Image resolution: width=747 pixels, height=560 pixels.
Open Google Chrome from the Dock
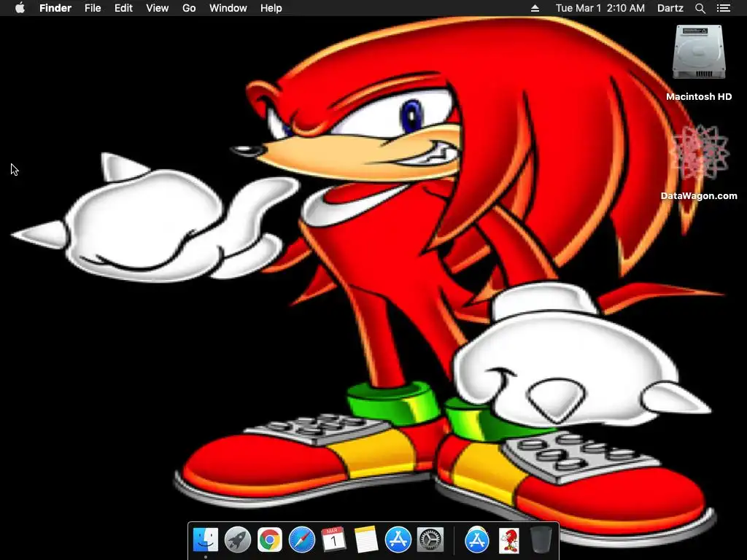(x=270, y=540)
